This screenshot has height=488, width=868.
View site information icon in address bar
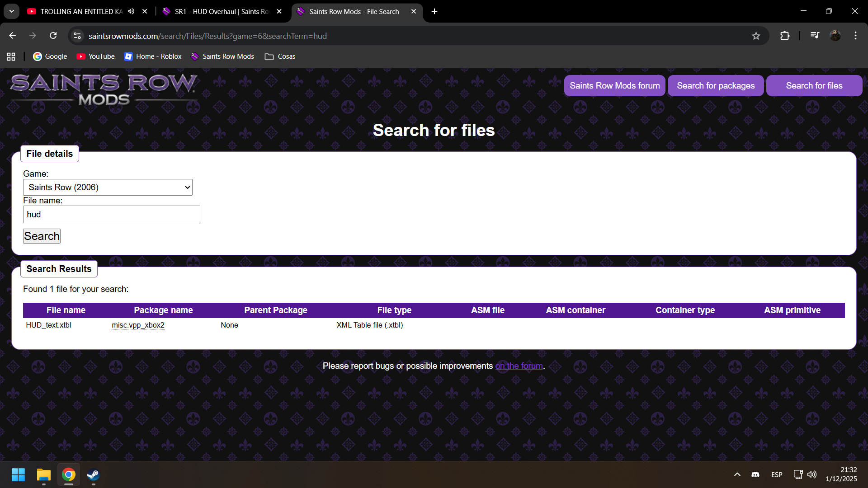(x=77, y=36)
